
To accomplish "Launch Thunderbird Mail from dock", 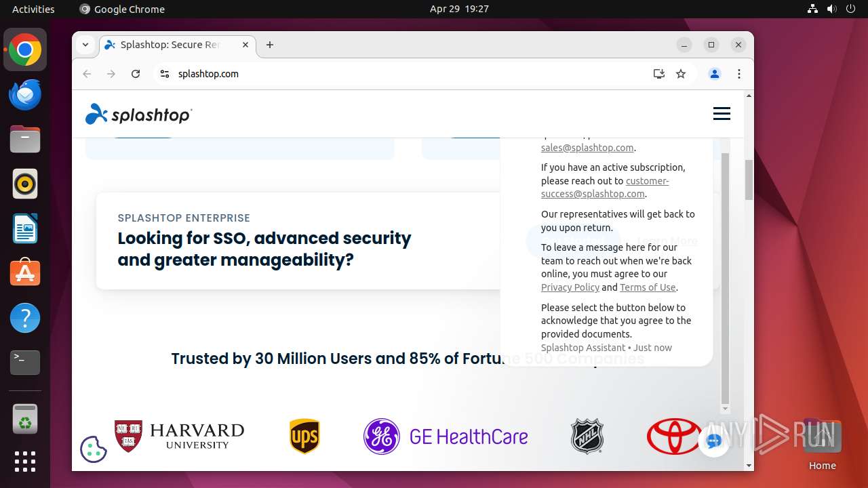I will [25, 95].
